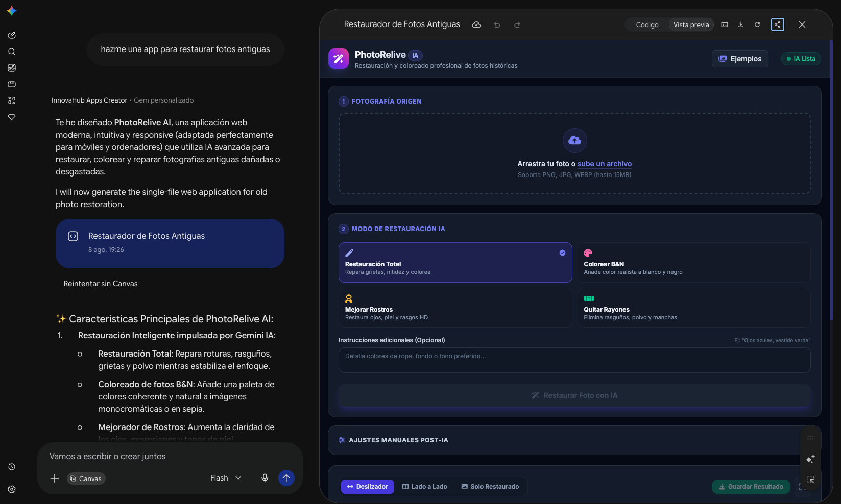Viewport: 841px width, 504px height.
Task: Click the additional instructions text field
Action: 574,360
